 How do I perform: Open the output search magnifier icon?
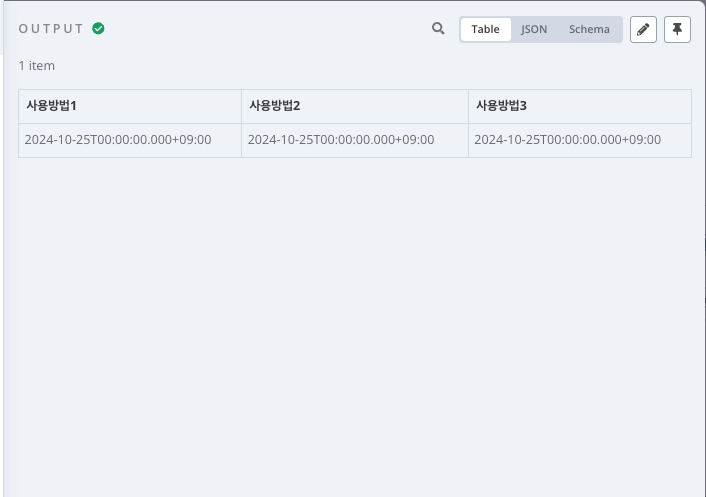(438, 29)
